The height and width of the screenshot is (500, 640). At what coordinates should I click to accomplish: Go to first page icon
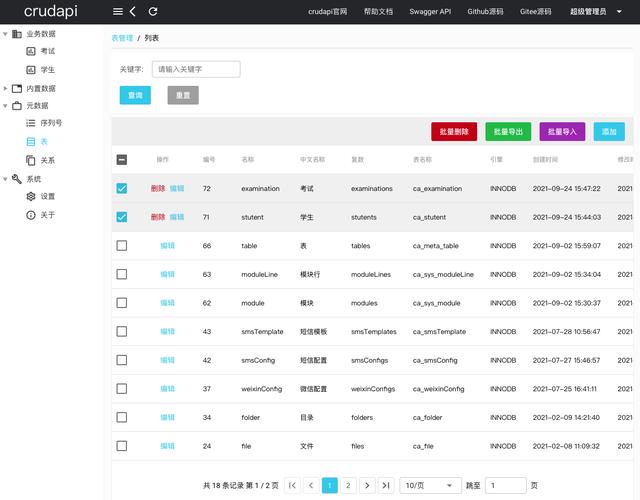(x=292, y=485)
